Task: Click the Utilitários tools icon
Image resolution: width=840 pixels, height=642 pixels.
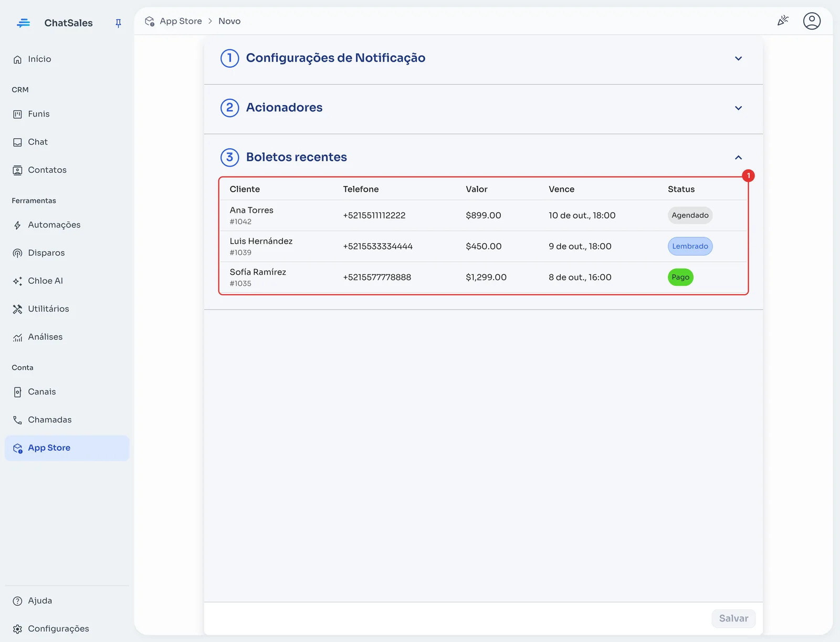Action: click(x=17, y=309)
